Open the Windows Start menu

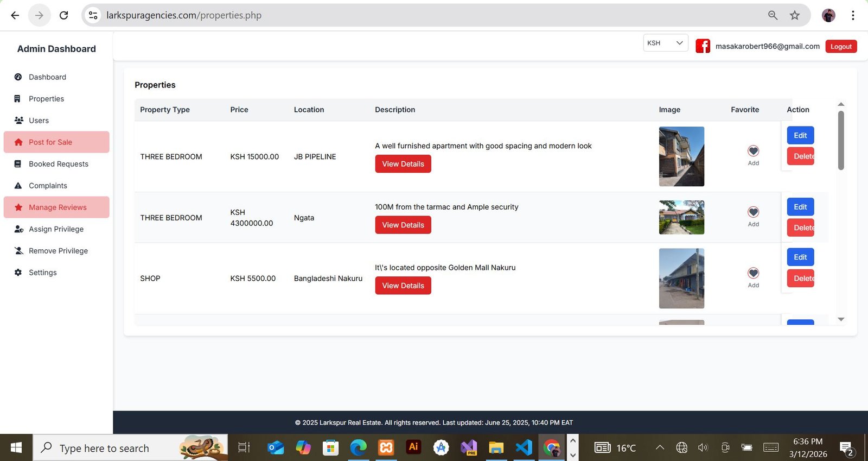[16, 447]
